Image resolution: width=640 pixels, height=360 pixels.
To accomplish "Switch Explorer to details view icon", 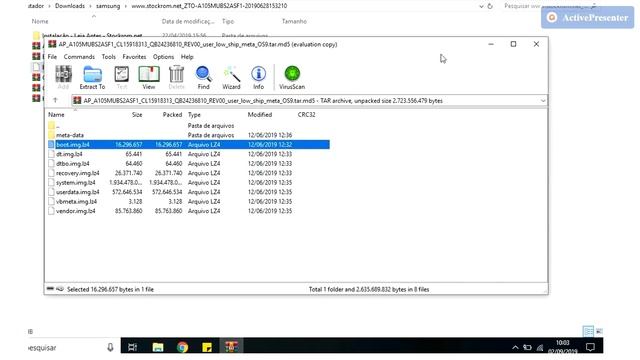I will (x=588, y=331).
